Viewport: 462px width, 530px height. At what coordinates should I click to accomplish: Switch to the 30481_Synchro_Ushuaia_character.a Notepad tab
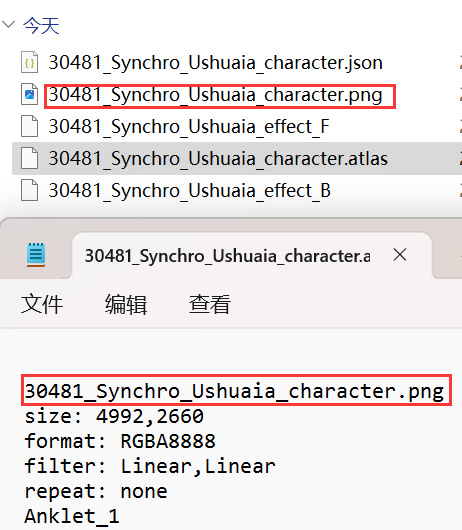click(x=227, y=256)
